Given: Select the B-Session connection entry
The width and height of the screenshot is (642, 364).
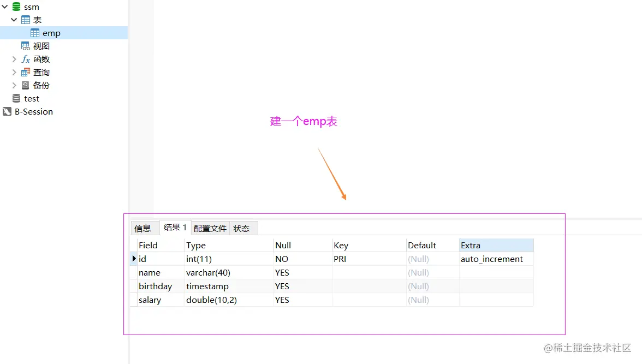Looking at the screenshot, I should click(34, 112).
